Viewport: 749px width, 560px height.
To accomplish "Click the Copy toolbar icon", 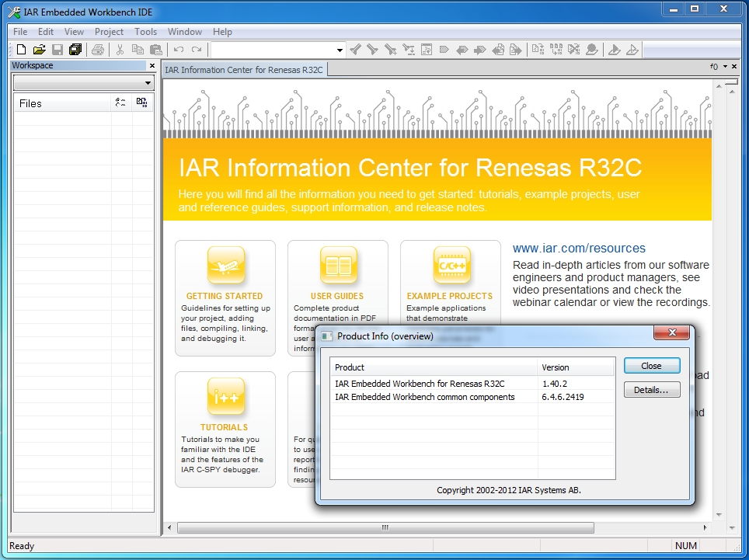I will point(138,49).
